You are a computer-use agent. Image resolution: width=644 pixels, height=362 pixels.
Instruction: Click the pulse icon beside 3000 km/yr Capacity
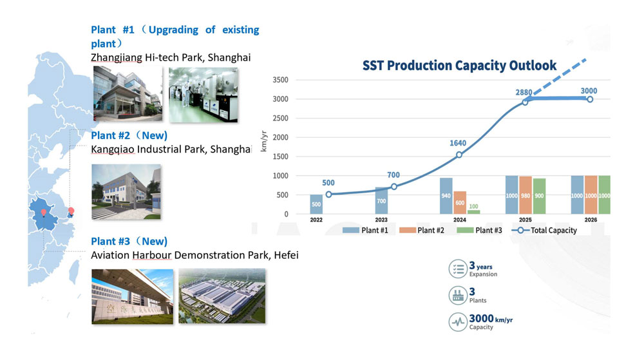458,321
